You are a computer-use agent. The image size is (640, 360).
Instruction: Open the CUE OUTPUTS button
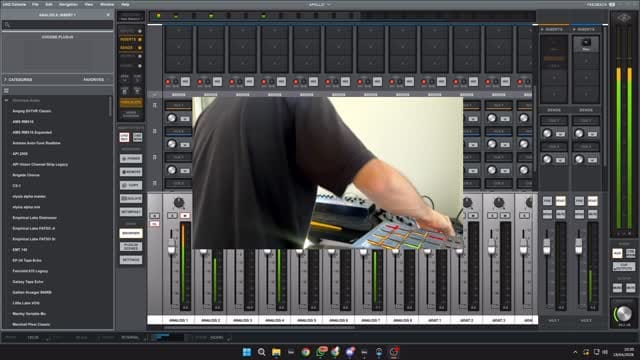[624, 267]
